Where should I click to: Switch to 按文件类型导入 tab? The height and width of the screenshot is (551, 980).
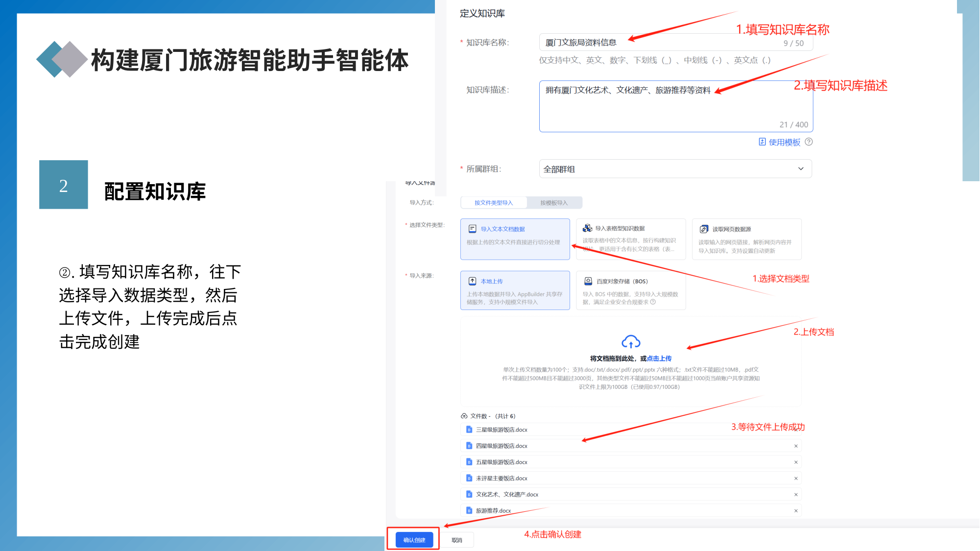point(494,203)
